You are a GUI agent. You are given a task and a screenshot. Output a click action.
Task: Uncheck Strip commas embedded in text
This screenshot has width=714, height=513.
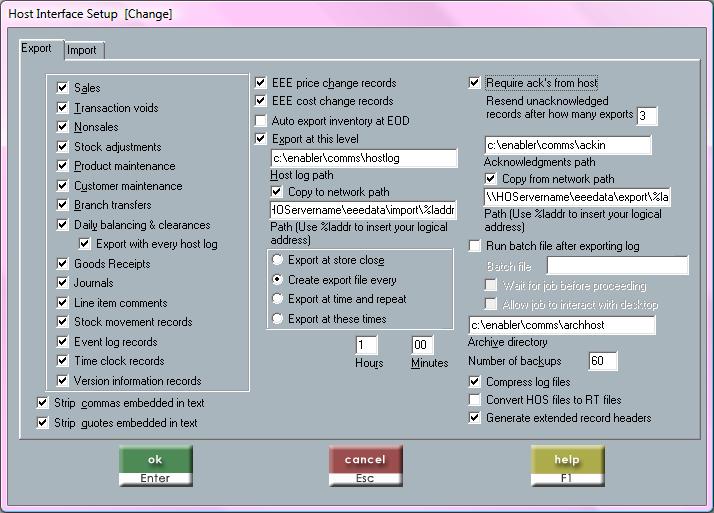click(x=42, y=403)
